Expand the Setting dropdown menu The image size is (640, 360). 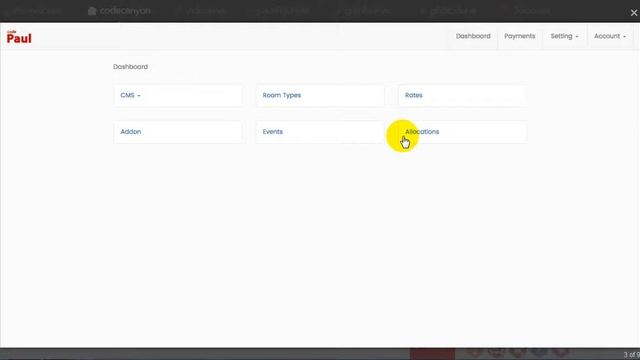[564, 36]
